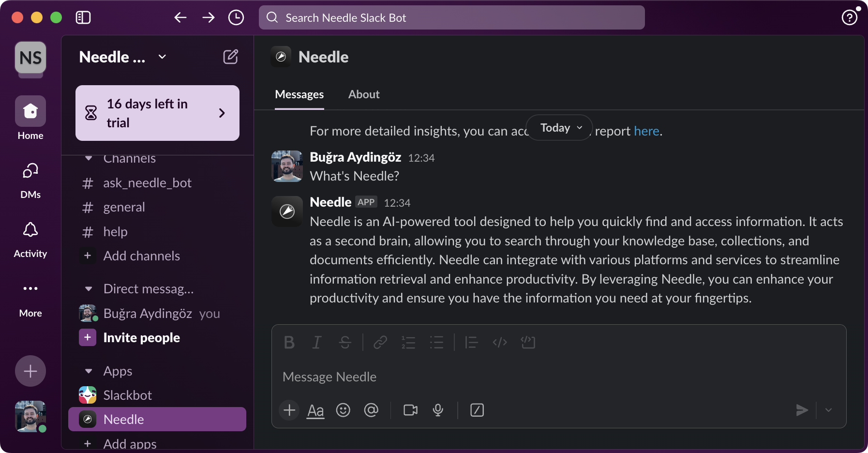This screenshot has height=453, width=868.
Task: Insert a code block
Action: pos(528,343)
